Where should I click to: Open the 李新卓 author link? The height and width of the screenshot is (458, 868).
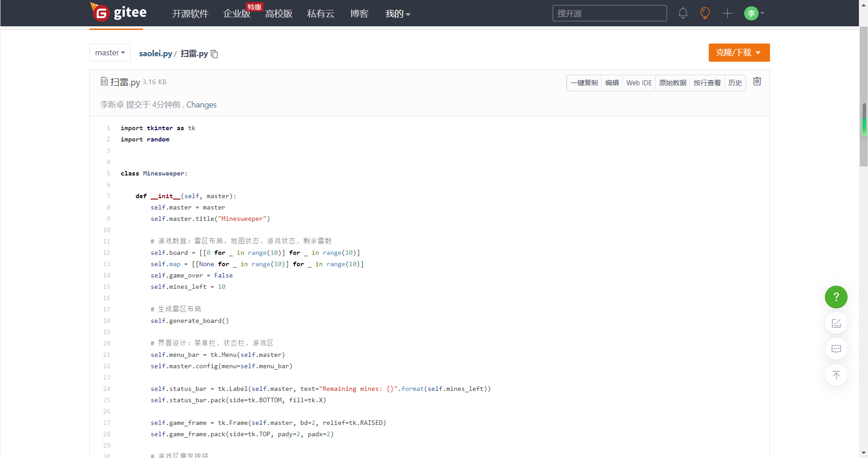pyautogui.click(x=112, y=105)
